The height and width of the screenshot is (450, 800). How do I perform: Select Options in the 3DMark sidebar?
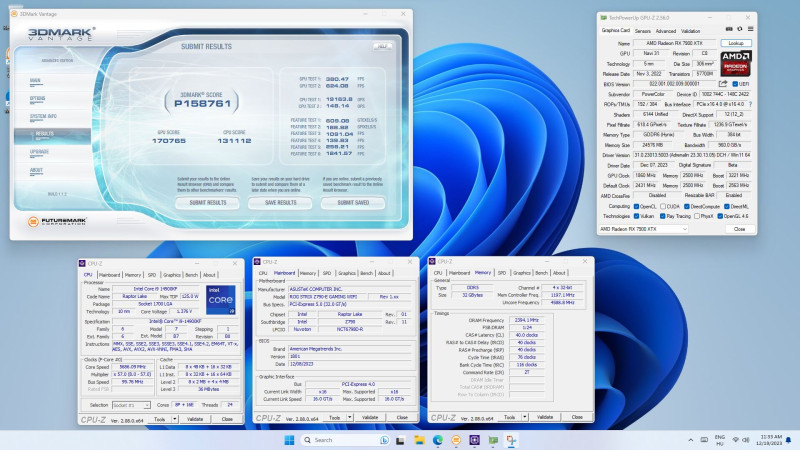pos(37,98)
